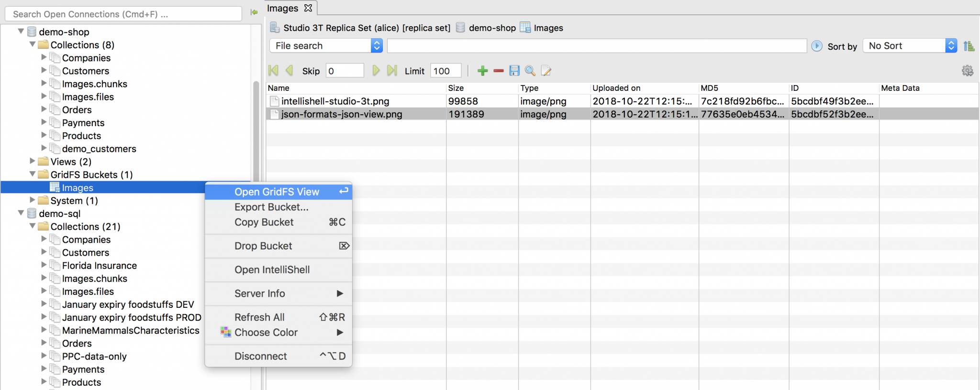
Task: Go to last page arrow icon
Action: click(392, 71)
